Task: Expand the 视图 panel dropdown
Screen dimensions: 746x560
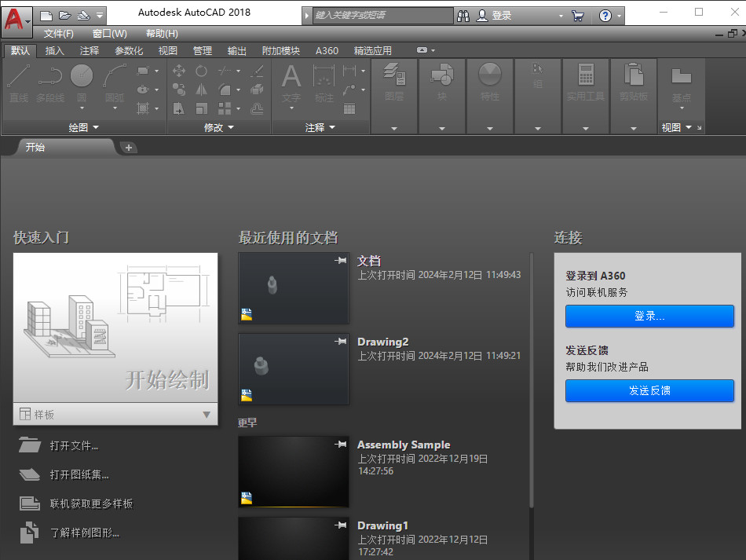Action: point(677,127)
